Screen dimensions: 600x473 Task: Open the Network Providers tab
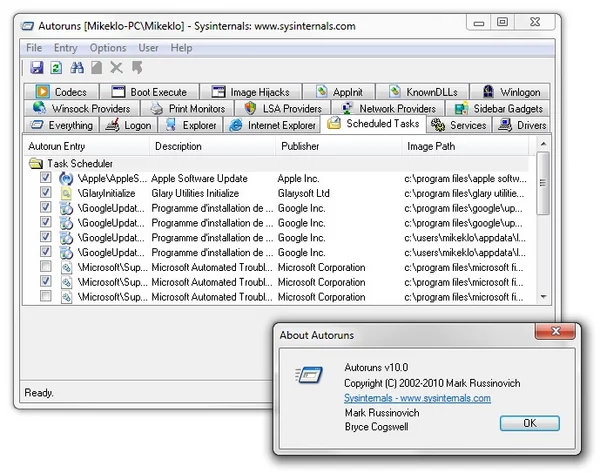[x=388, y=108]
